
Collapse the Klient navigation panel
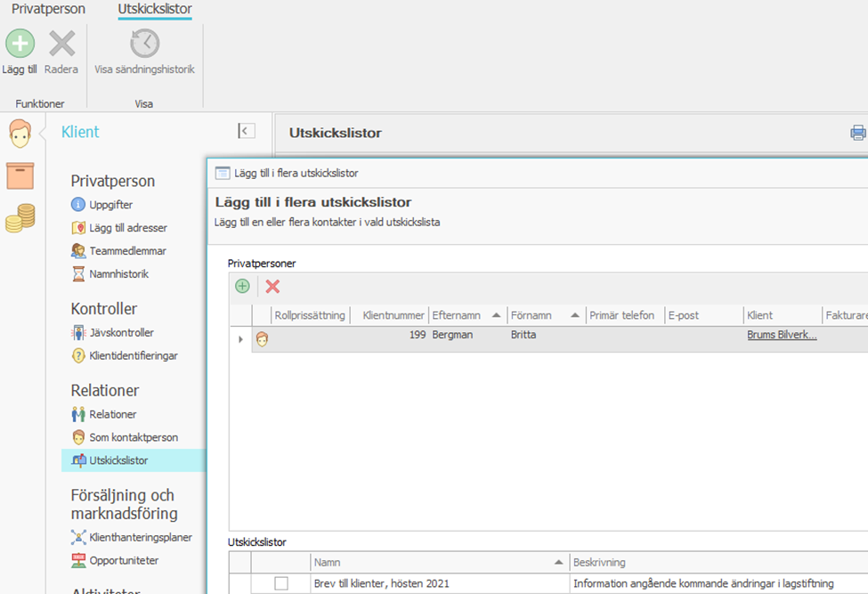coord(247,131)
